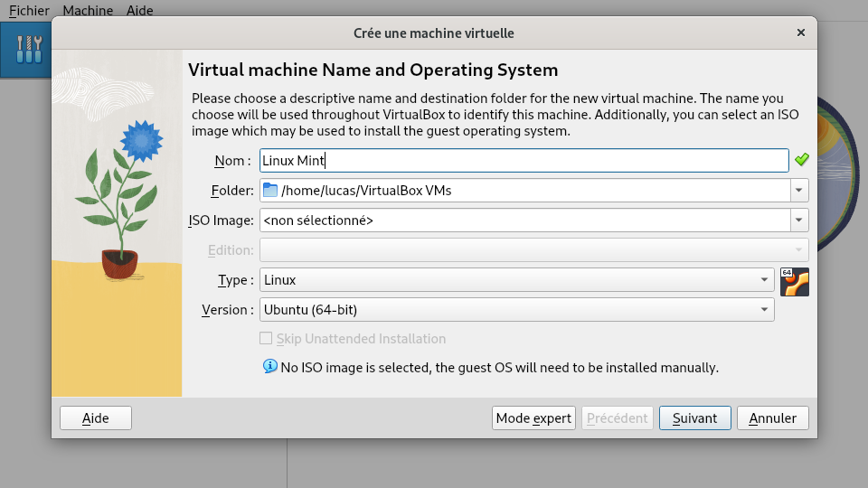Screen dimensions: 868x488
Task: Open the Edition dropdown
Action: coord(533,250)
